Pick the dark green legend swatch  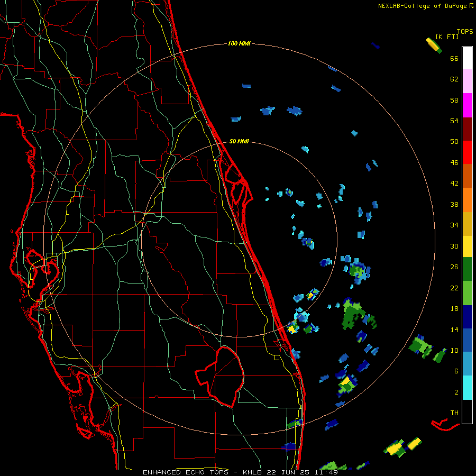[x=467, y=269]
